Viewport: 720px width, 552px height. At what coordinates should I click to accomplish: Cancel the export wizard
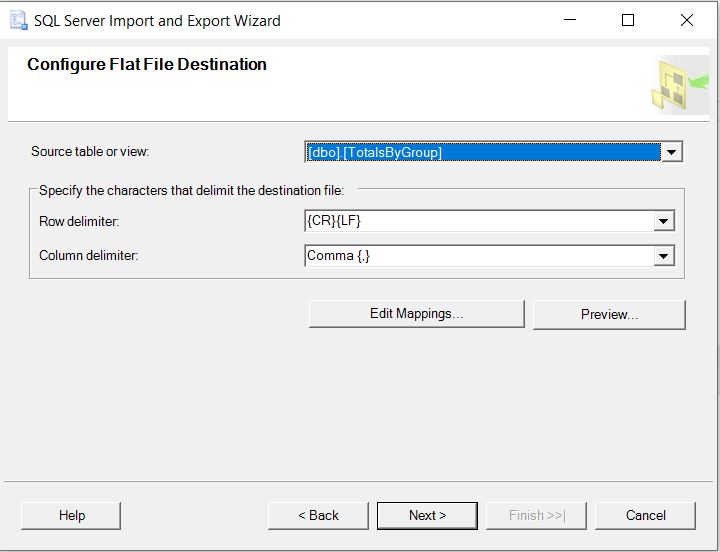[645, 515]
